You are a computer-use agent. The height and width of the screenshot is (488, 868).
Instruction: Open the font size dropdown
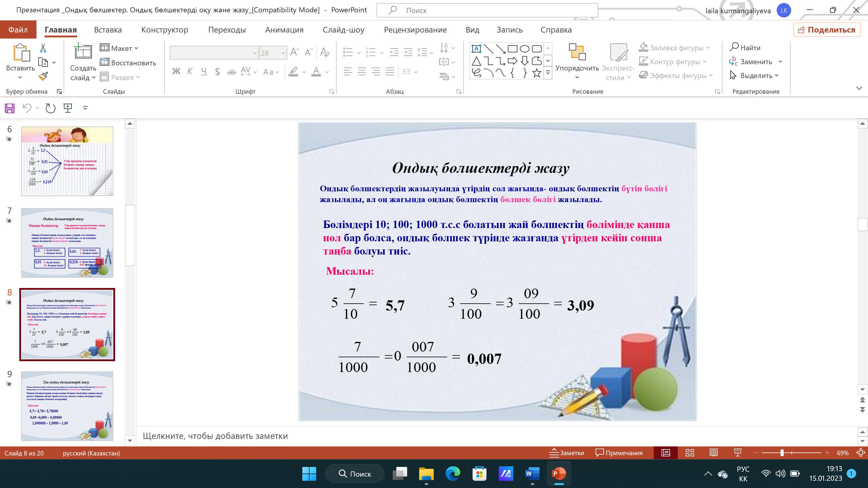[283, 53]
